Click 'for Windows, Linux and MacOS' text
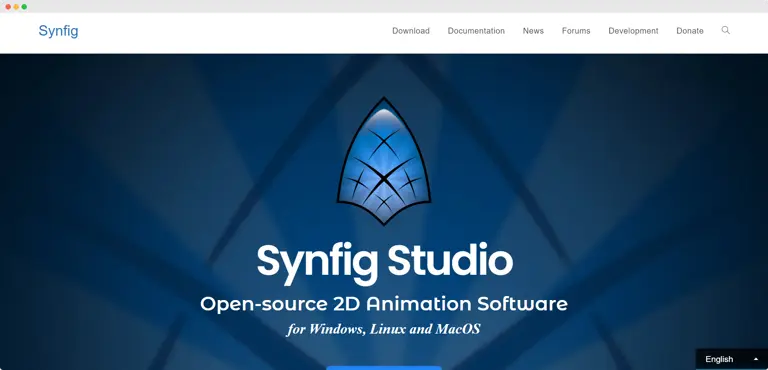 384,328
